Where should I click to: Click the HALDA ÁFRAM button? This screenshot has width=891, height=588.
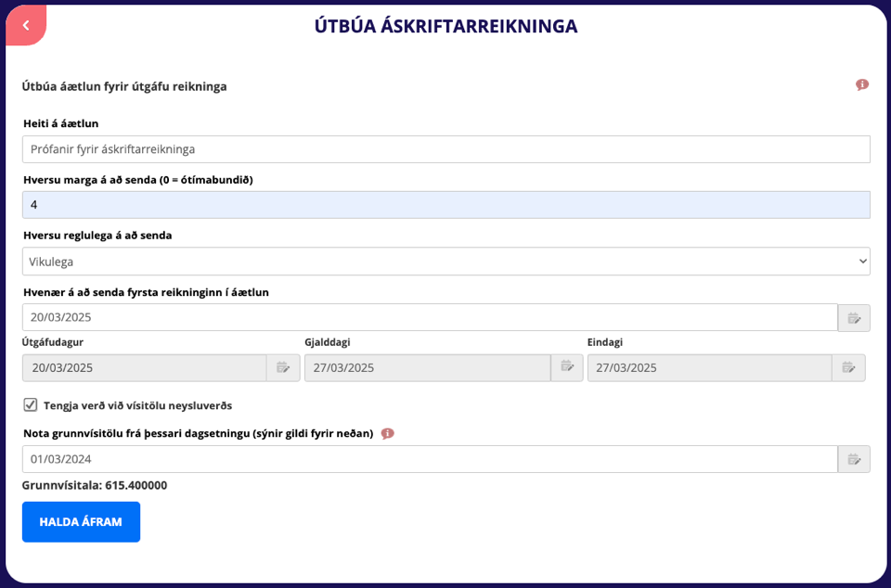pos(82,522)
